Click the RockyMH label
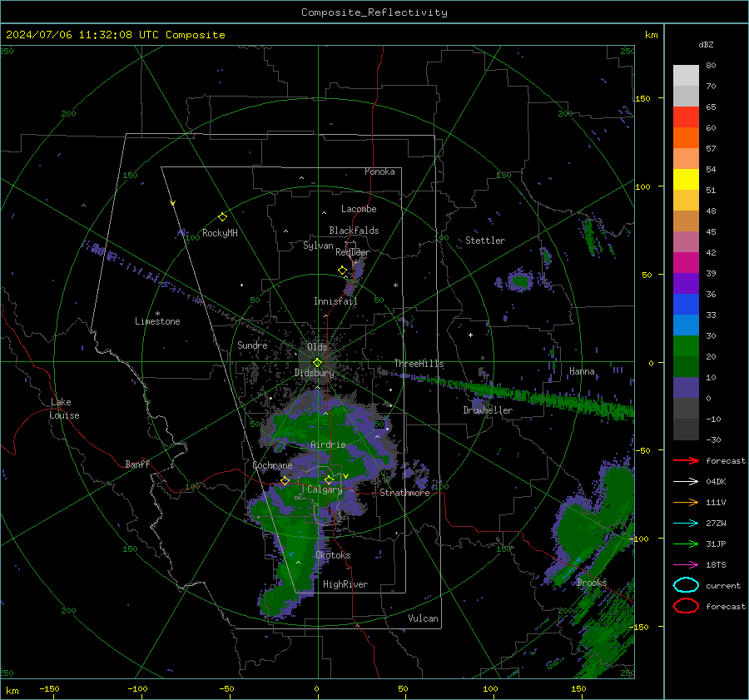Viewport: 749px width, 700px height. point(220,233)
